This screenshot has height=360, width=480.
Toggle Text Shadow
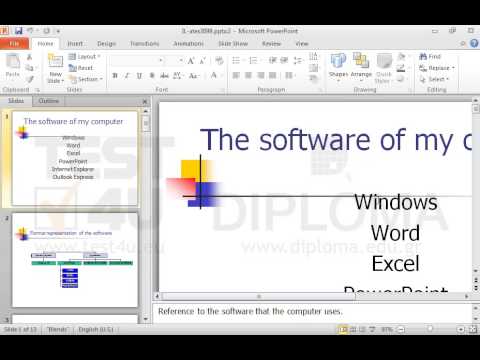pyautogui.click(x=152, y=76)
